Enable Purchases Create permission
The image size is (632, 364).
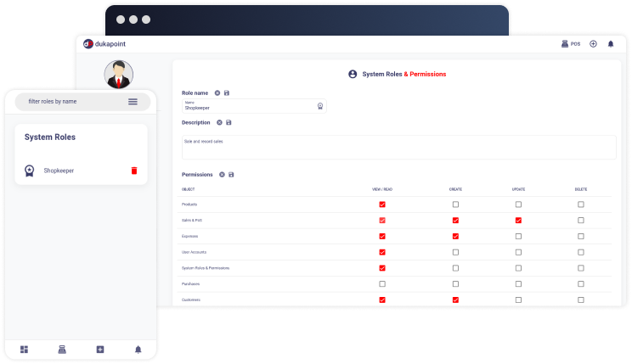[455, 284]
